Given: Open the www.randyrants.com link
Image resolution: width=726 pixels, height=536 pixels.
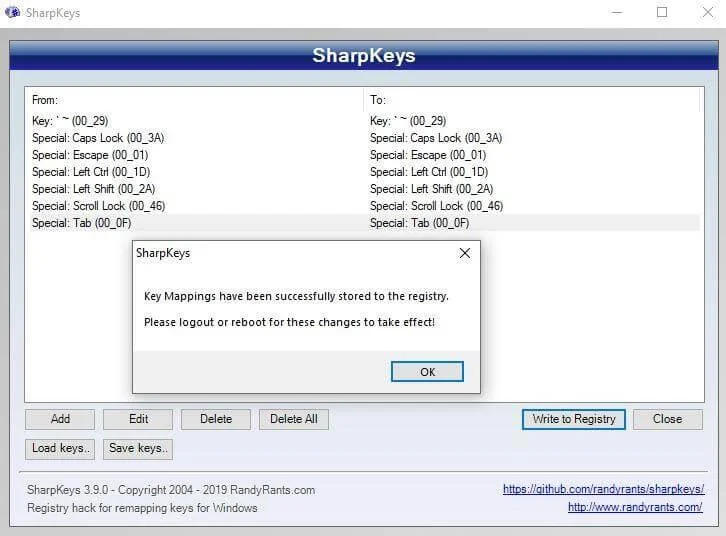Looking at the screenshot, I should coord(635,507).
